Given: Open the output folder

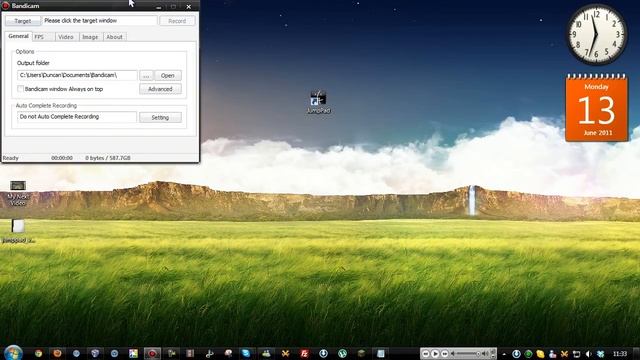Looking at the screenshot, I should 168,76.
